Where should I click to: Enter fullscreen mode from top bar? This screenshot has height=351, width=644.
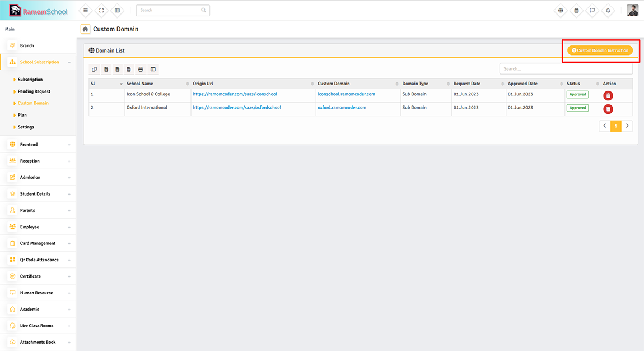[x=101, y=11]
